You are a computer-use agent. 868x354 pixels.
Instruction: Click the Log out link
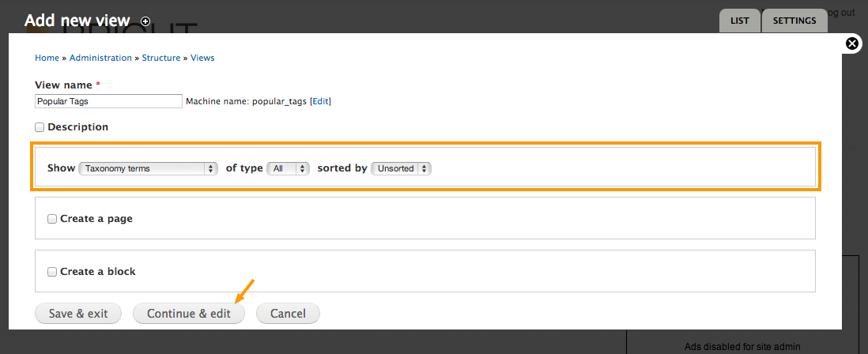point(840,12)
